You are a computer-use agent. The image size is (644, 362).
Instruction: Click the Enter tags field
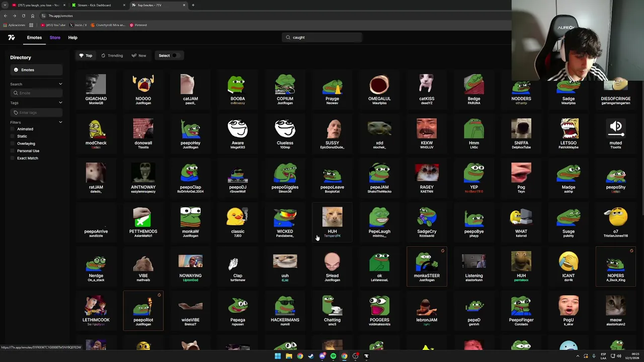pos(36,113)
